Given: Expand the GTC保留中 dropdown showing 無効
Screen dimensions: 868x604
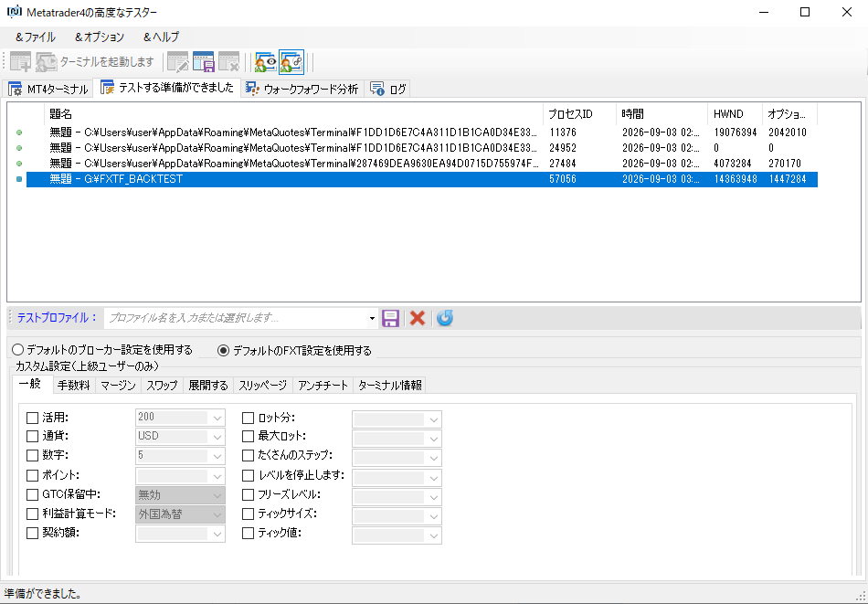Looking at the screenshot, I should (217, 495).
